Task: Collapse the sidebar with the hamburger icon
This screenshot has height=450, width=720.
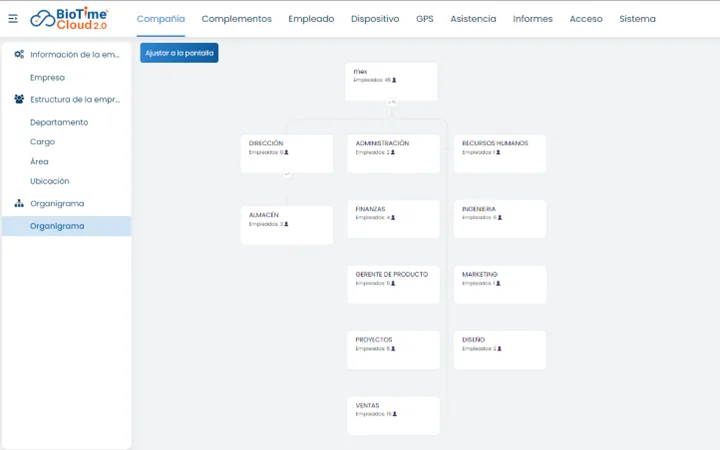Action: click(13, 19)
